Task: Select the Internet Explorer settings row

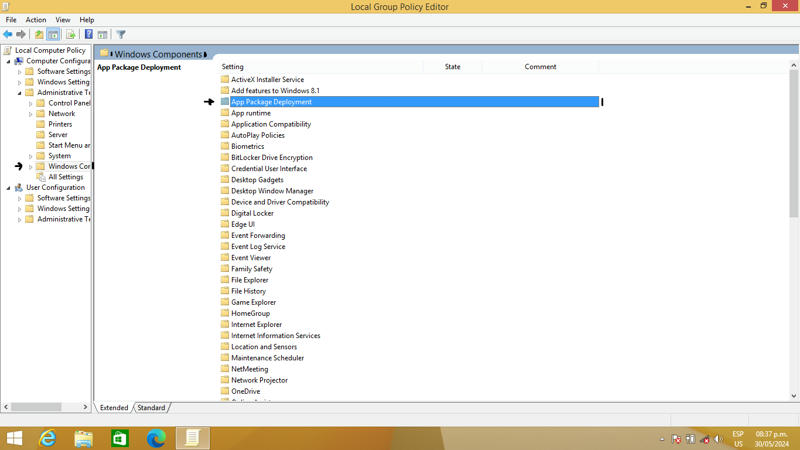Action: [x=410, y=324]
